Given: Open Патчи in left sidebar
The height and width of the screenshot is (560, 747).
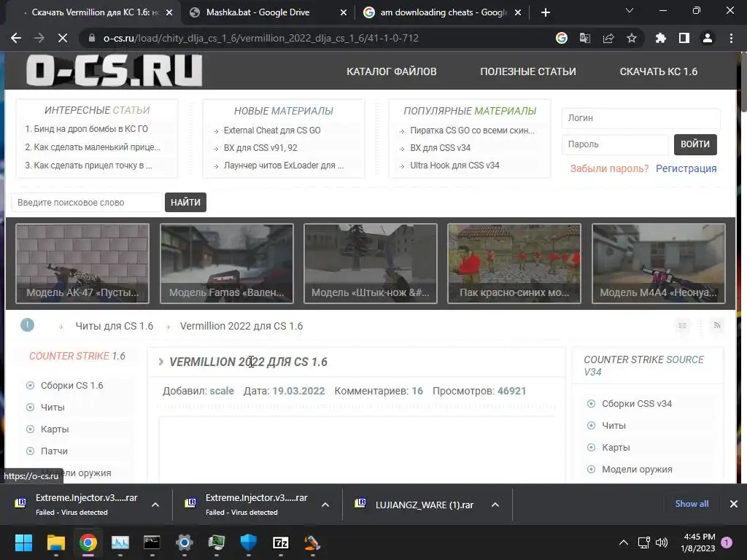Looking at the screenshot, I should tap(54, 451).
